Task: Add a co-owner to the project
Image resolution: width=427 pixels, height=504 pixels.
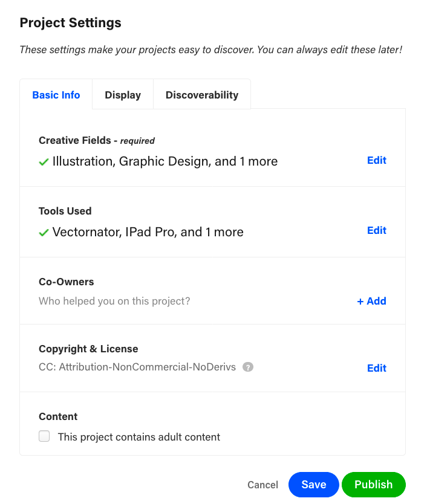Action: pyautogui.click(x=371, y=301)
